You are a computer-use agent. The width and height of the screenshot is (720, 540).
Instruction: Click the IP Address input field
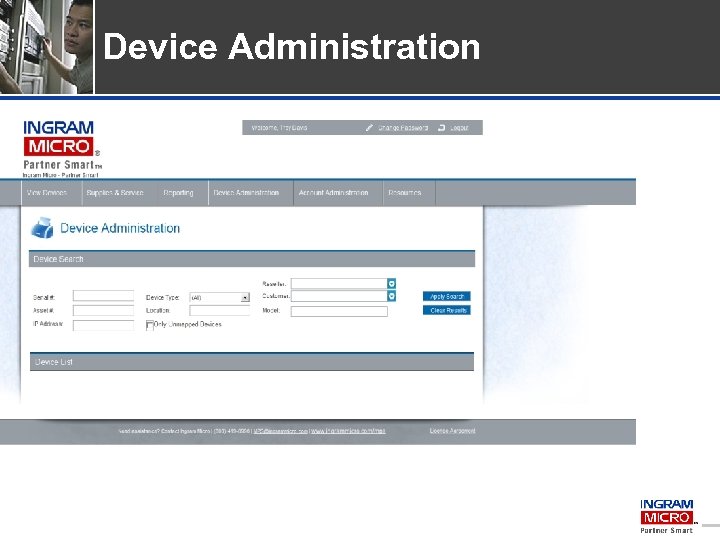pos(103,325)
